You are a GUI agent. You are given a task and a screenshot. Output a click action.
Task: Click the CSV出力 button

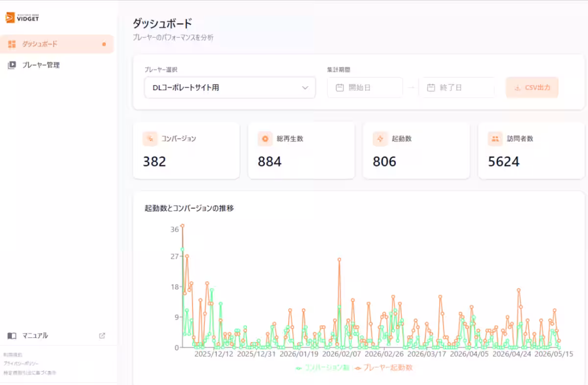click(x=532, y=88)
